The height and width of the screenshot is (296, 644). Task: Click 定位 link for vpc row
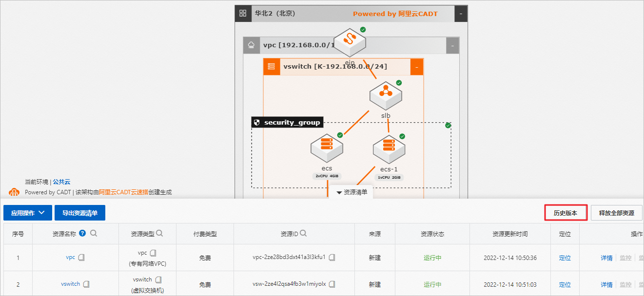click(565, 258)
